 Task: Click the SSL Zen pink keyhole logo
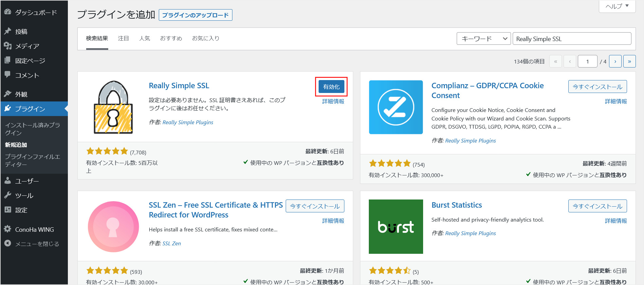click(x=113, y=227)
